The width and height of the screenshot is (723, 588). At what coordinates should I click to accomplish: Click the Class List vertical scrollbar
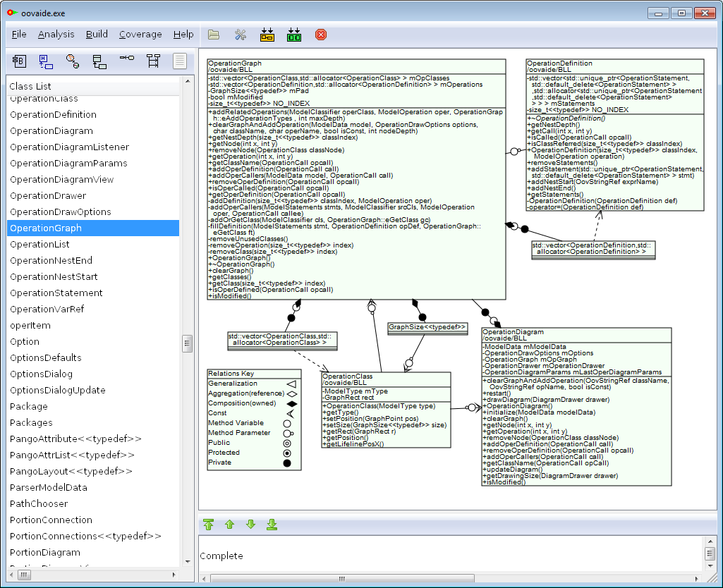click(x=186, y=343)
